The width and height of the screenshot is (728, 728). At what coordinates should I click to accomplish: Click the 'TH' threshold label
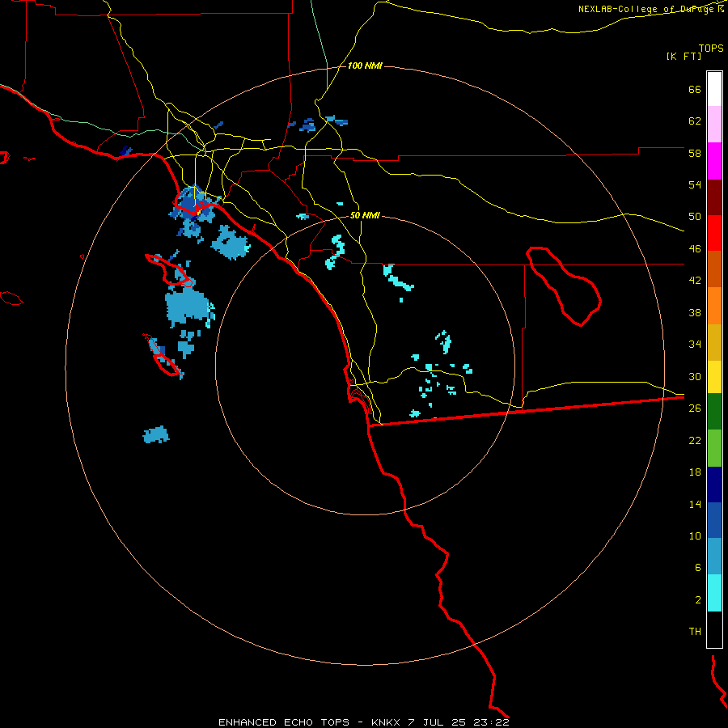click(x=695, y=632)
